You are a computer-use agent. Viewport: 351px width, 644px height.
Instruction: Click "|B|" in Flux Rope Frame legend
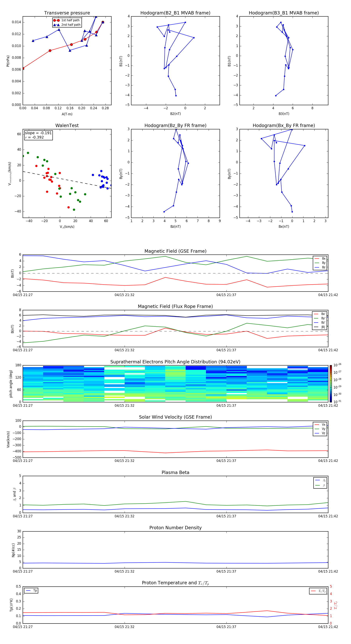click(x=320, y=327)
